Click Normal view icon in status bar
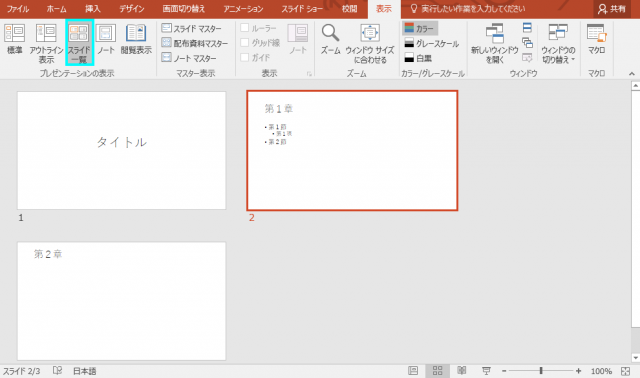 pyautogui.click(x=413, y=371)
